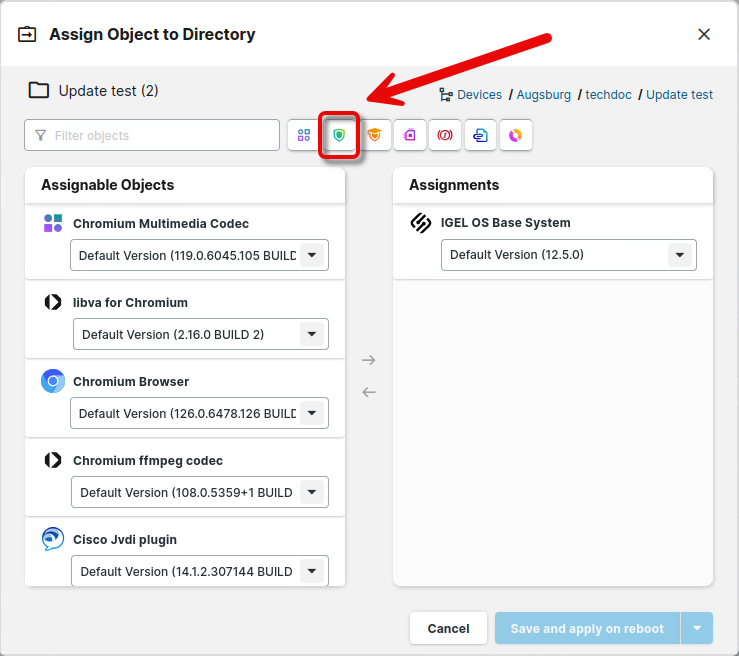Click the unassign left arrow

(x=369, y=392)
